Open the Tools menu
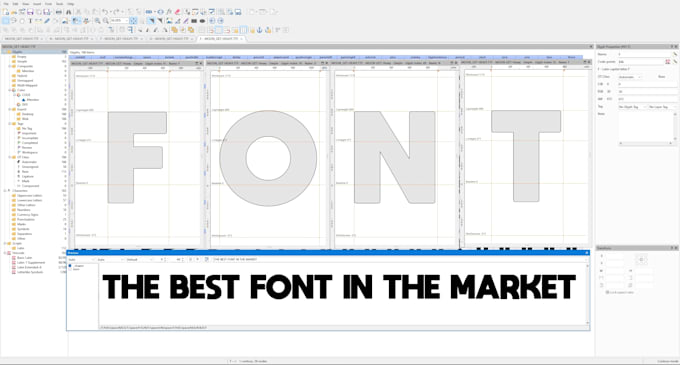The width and height of the screenshot is (680, 365). pos(59,4)
